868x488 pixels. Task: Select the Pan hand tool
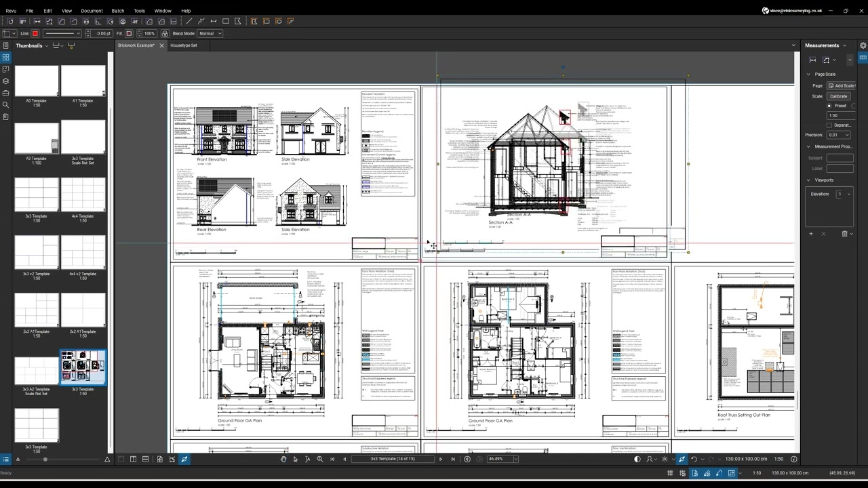coord(283,459)
